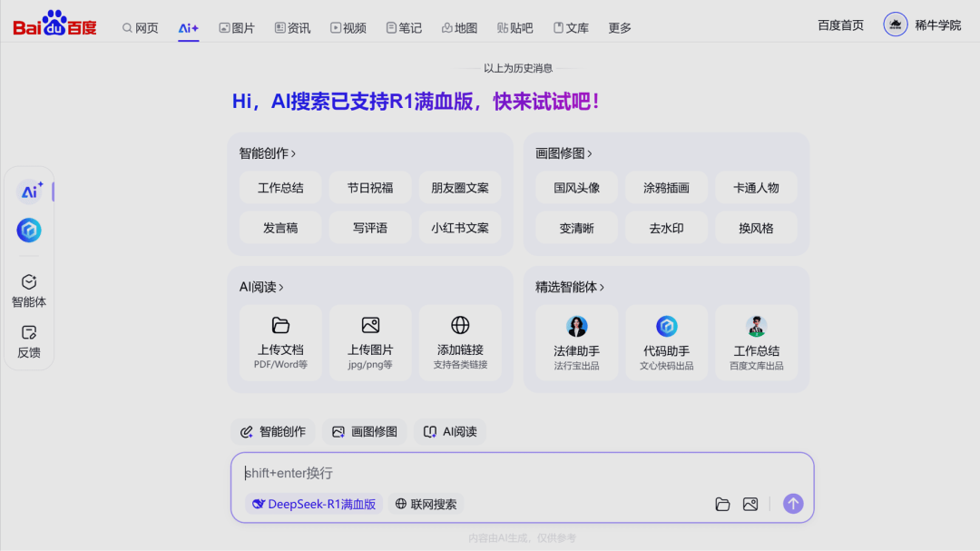The width and height of the screenshot is (980, 551).
Task: Open 反馈 feedback in the left sidebar
Action: point(29,341)
